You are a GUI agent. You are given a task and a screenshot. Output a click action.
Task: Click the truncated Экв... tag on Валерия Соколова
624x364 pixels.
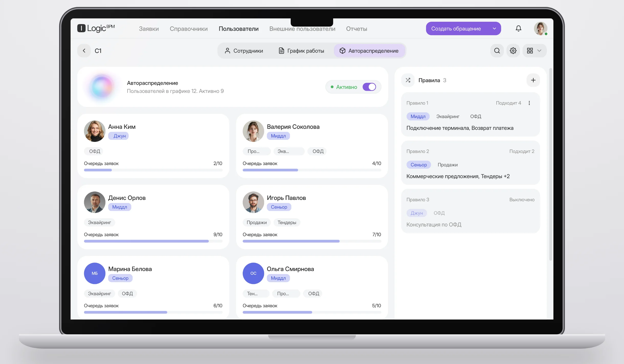[289, 151]
